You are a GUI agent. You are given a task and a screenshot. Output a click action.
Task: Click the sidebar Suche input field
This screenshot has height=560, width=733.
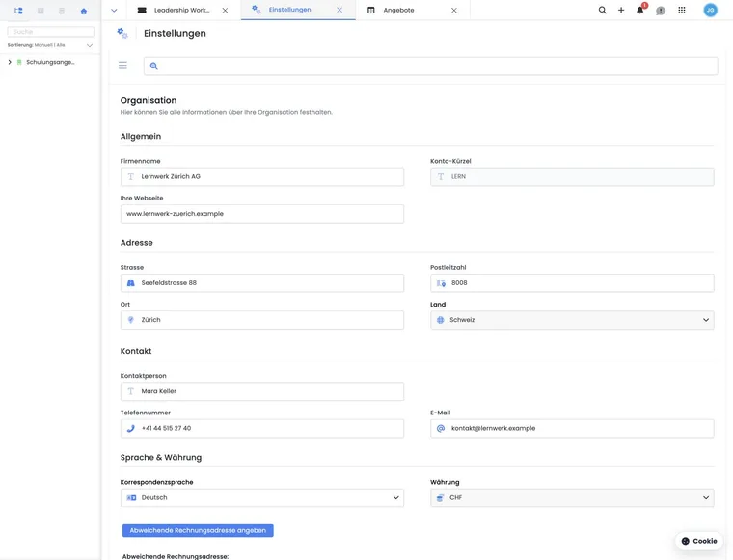(x=50, y=31)
